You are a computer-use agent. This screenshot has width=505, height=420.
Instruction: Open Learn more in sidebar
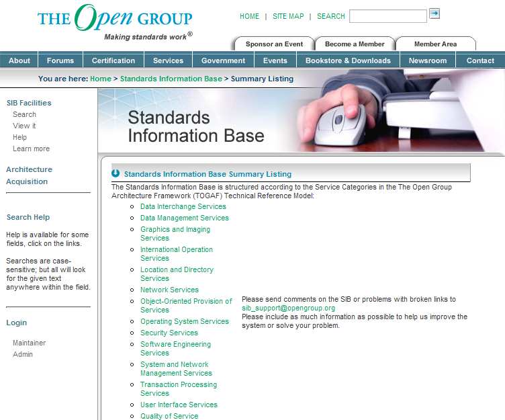point(32,149)
